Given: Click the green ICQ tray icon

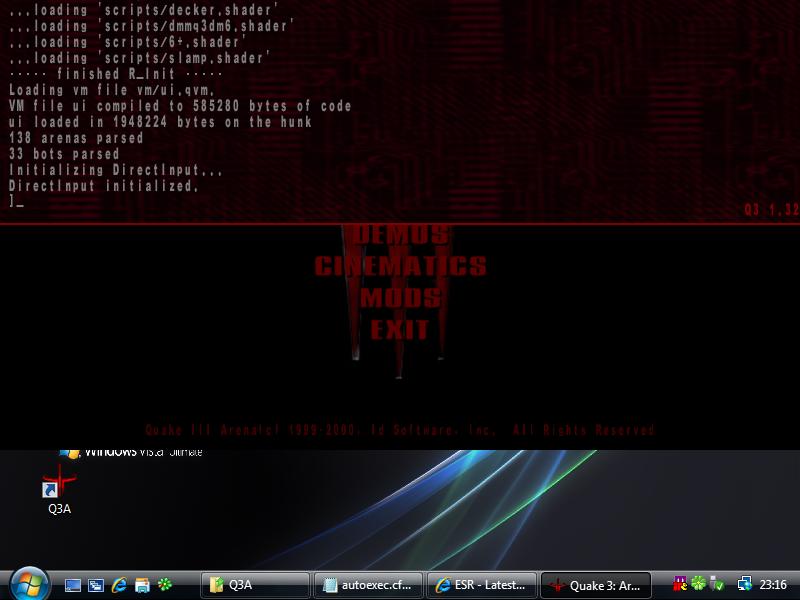Looking at the screenshot, I should [698, 584].
